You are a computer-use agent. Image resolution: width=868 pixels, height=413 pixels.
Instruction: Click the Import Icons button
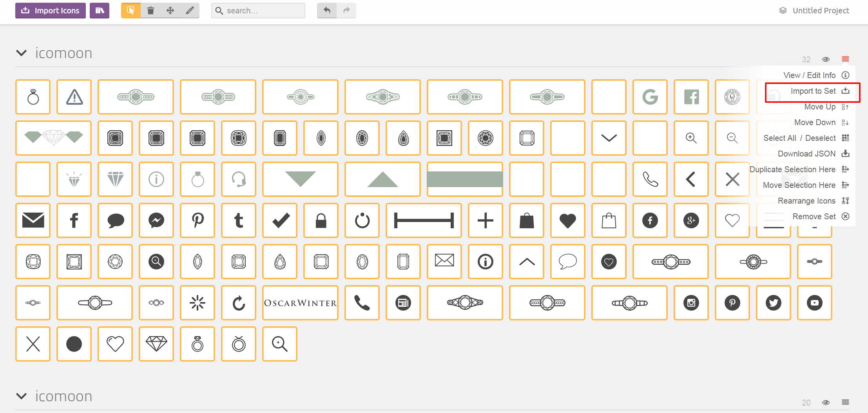click(x=51, y=11)
